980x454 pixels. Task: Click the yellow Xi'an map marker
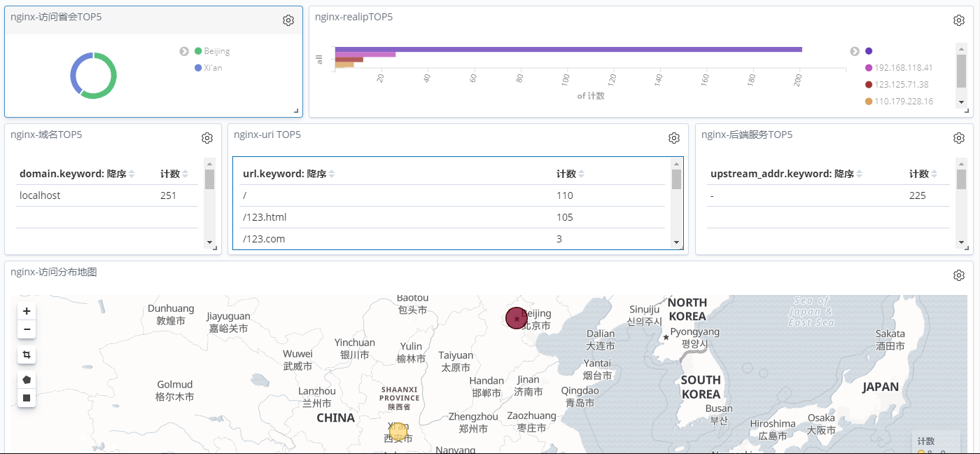tap(398, 432)
